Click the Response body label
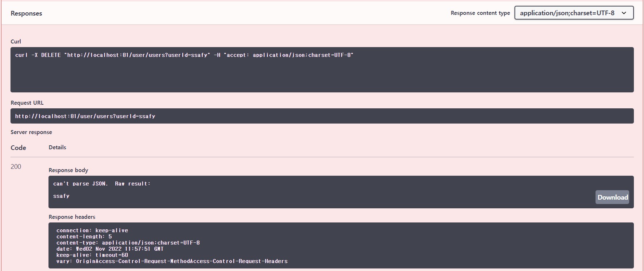 pos(68,170)
